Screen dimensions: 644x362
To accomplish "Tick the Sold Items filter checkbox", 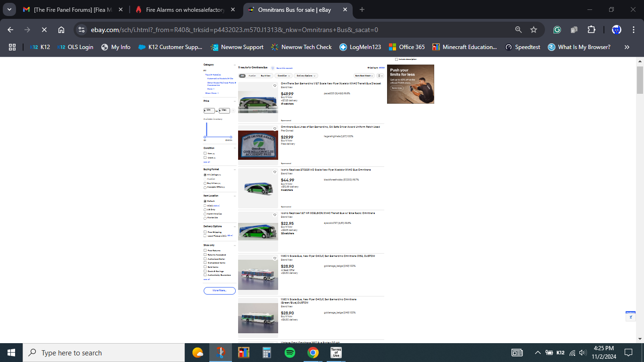I will [205, 267].
